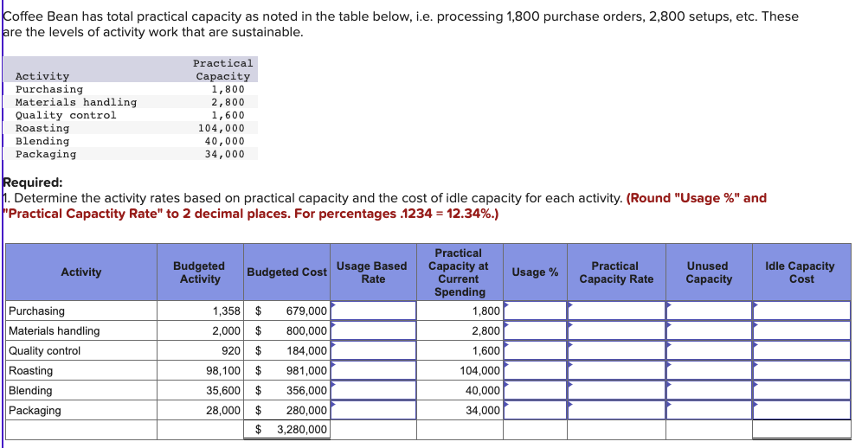Select the 1,358 budgeted activity value
Screen dimensions: 868x448
click(227, 310)
